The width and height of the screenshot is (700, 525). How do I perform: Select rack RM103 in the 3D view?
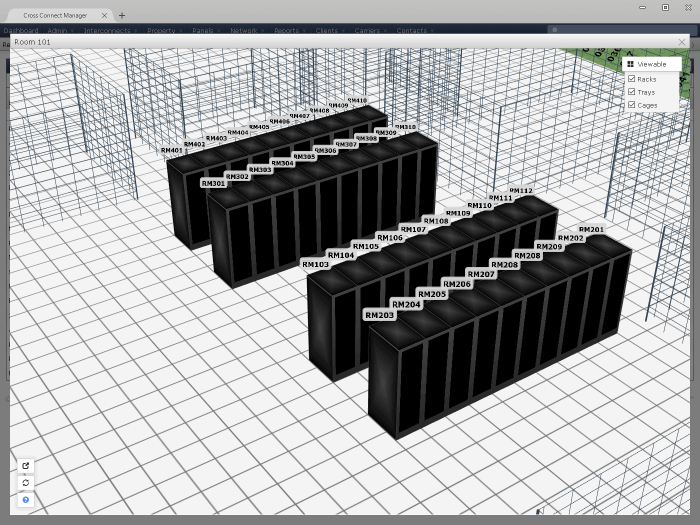[315, 265]
